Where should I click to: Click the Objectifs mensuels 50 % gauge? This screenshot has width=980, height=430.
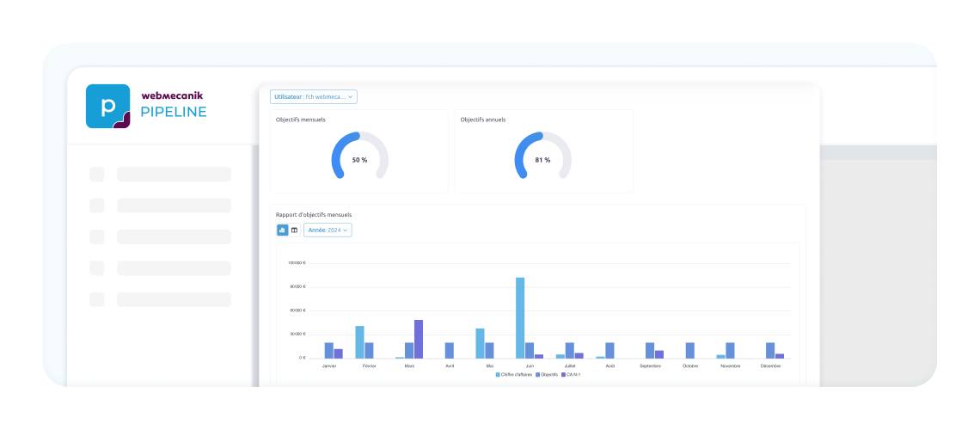point(360,156)
